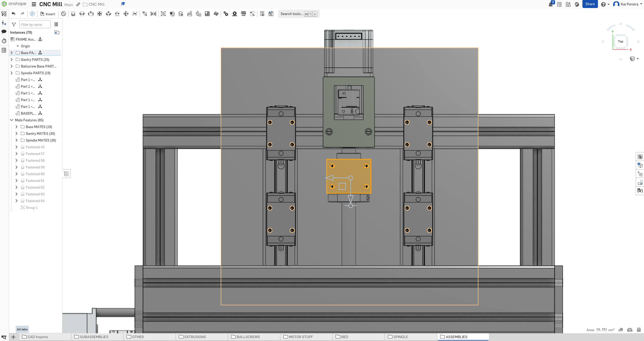Viewport: 644px width, 341px height.
Task: Click the Undo arrow icon
Action: tap(13, 14)
